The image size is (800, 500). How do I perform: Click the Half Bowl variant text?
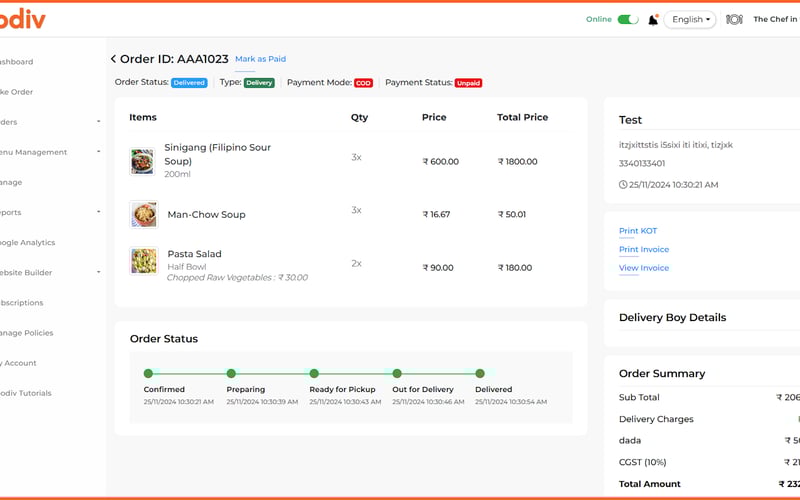click(x=187, y=267)
